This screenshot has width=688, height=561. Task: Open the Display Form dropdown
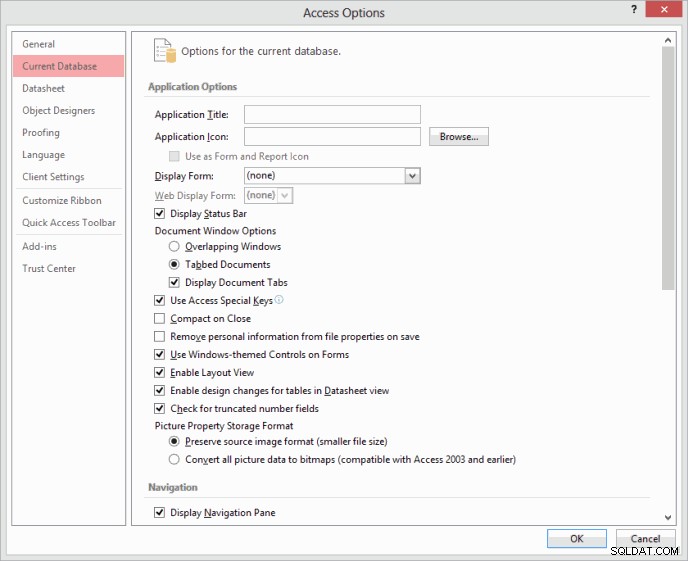coord(412,176)
